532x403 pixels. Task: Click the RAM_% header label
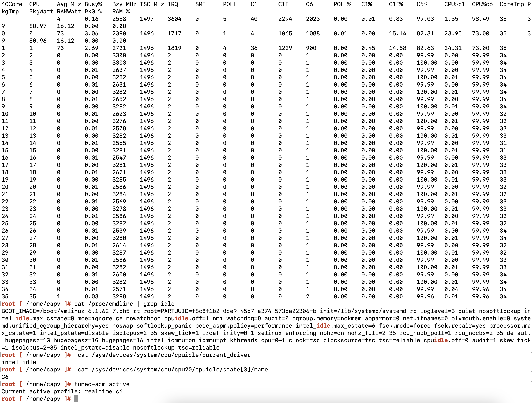tap(121, 12)
